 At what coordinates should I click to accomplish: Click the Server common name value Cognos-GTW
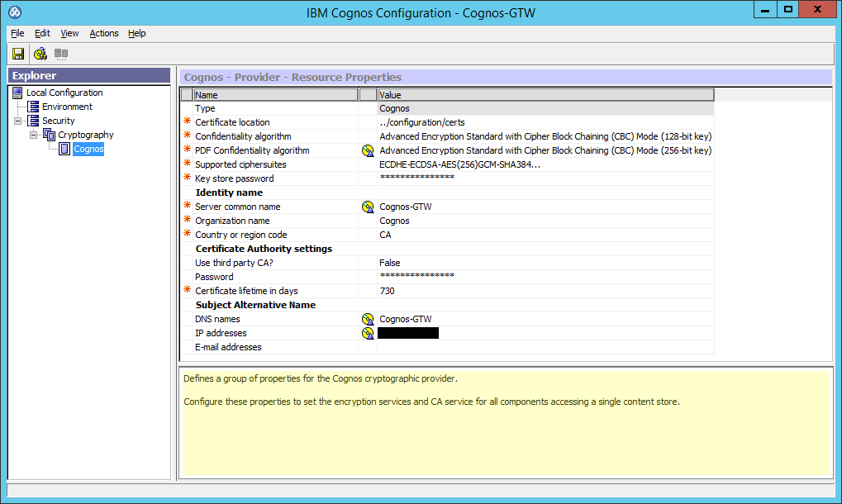coord(406,207)
